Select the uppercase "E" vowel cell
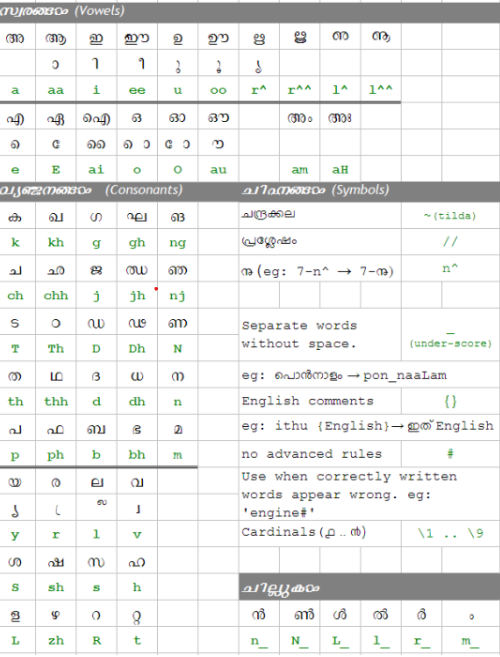500x657 pixels. click(x=56, y=170)
